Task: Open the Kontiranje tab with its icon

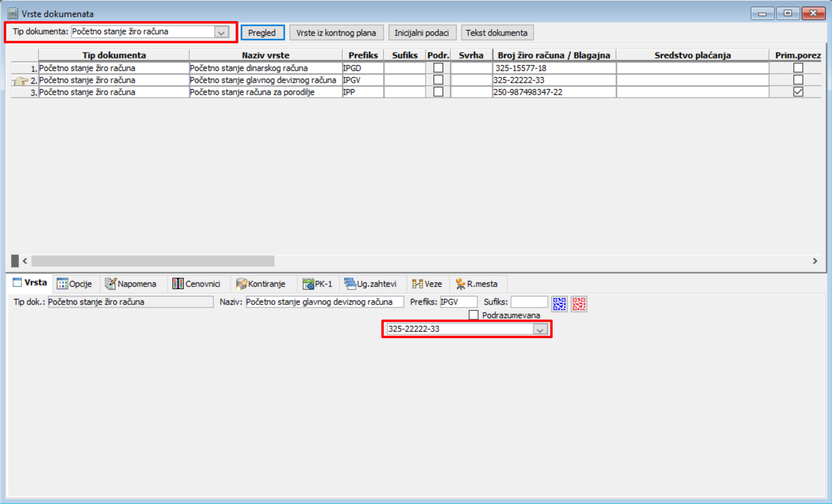Action: 241,284
